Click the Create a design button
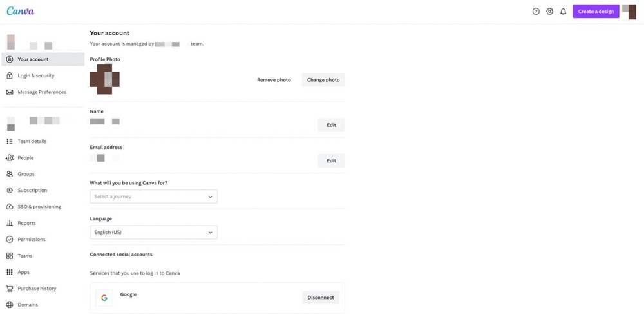 tap(596, 12)
